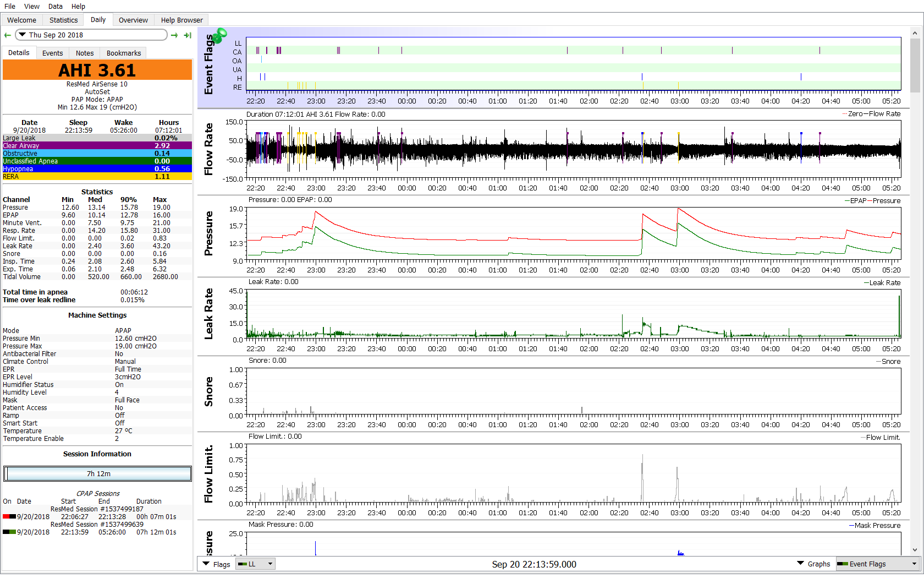Jump to the most recent day arrow
This screenshot has height=578, width=924.
point(188,35)
